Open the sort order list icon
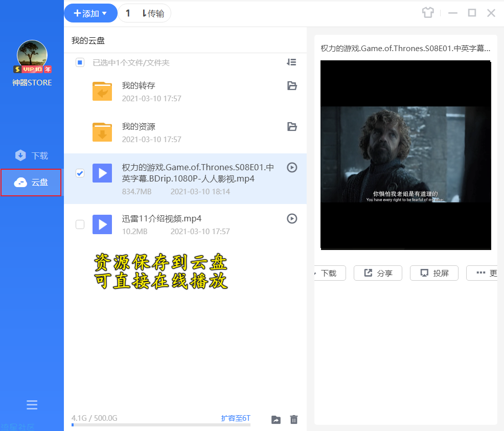Image resolution: width=504 pixels, height=431 pixels. (x=291, y=62)
